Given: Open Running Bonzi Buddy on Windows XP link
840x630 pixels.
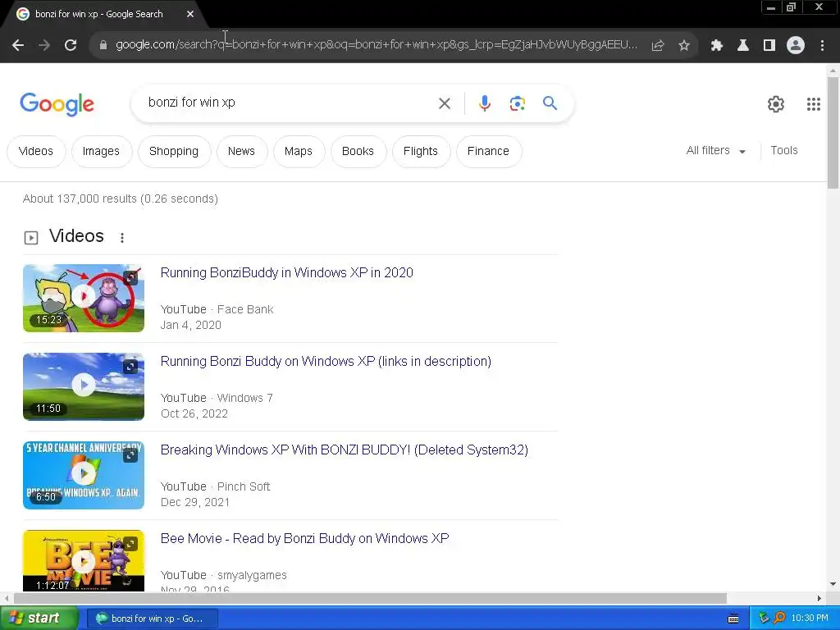Looking at the screenshot, I should pos(326,362).
